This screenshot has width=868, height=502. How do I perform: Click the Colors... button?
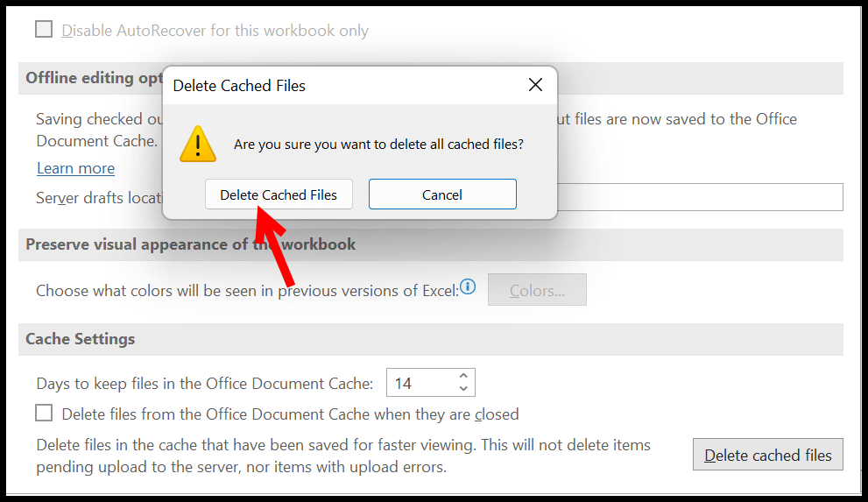coord(537,289)
